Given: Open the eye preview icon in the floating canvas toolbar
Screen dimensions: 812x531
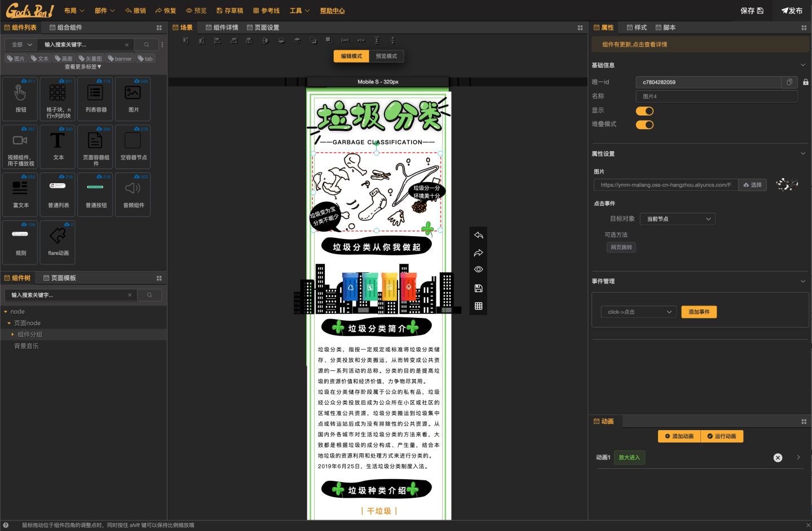Looking at the screenshot, I should click(x=478, y=269).
